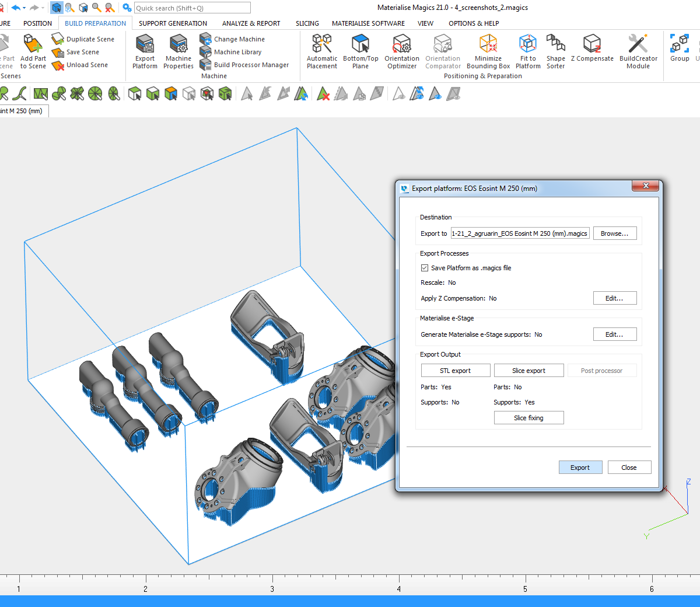Open the Build Preparation ribbon tab
The width and height of the screenshot is (700, 607).
95,23
